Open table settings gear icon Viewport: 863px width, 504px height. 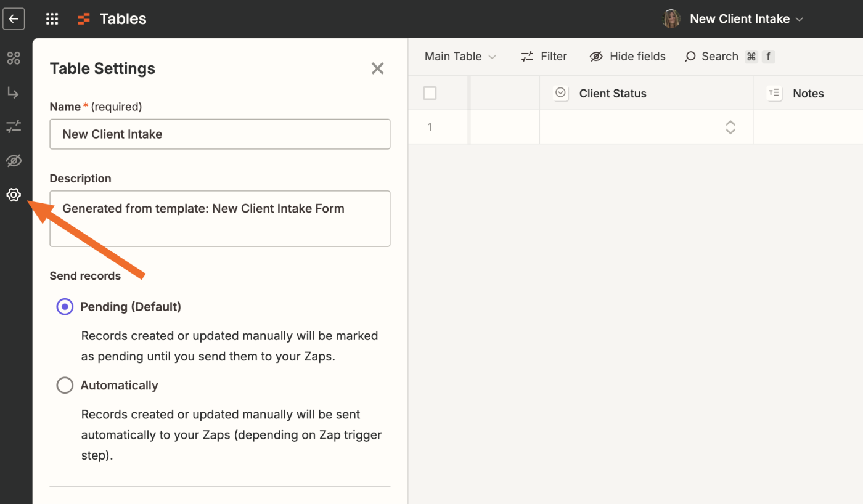14,195
